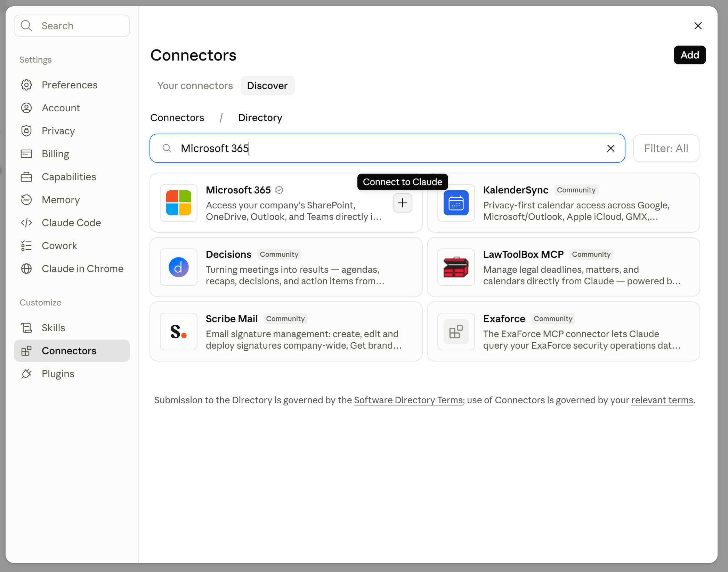Open the Skills page
Image resolution: width=728 pixels, height=572 pixels.
pos(72,328)
